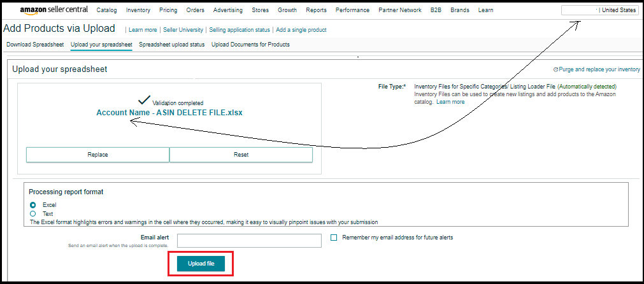Screen dimensions: 644x284
Task: Click the File Type label
Action: click(x=392, y=87)
